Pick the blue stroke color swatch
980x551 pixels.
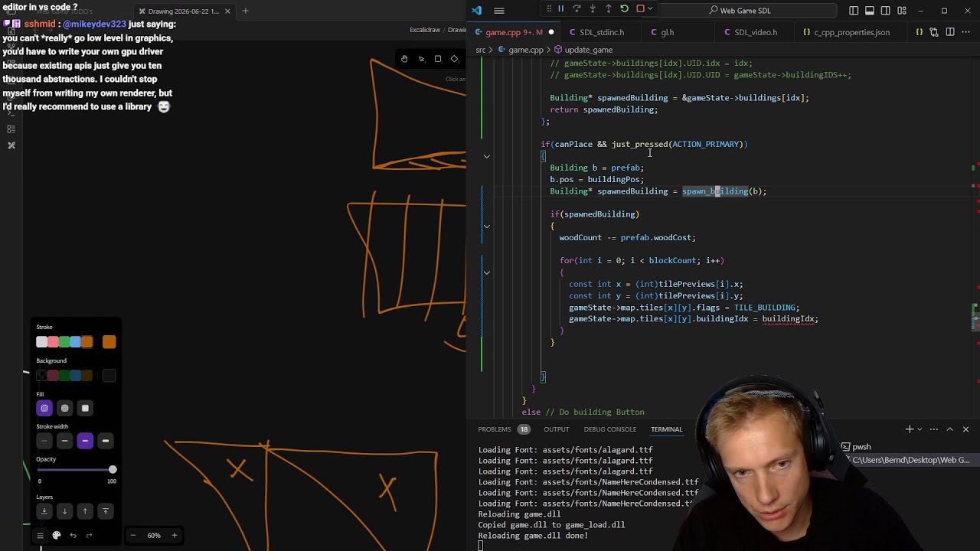point(76,342)
